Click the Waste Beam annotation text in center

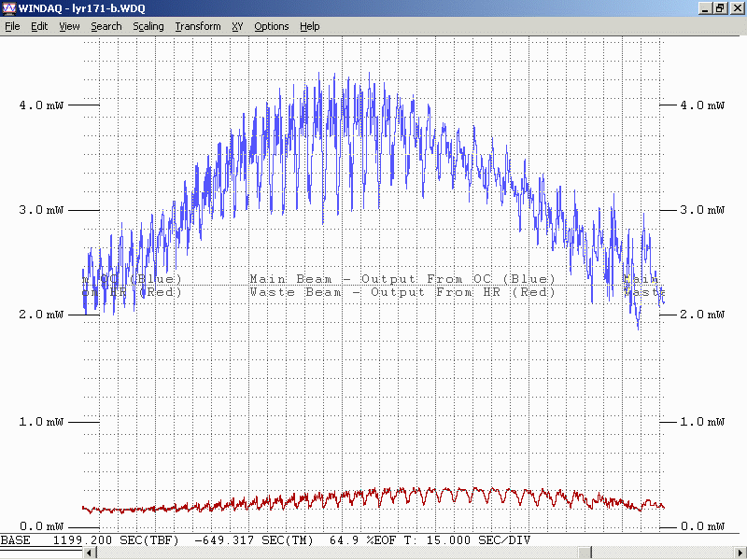pos(402,292)
